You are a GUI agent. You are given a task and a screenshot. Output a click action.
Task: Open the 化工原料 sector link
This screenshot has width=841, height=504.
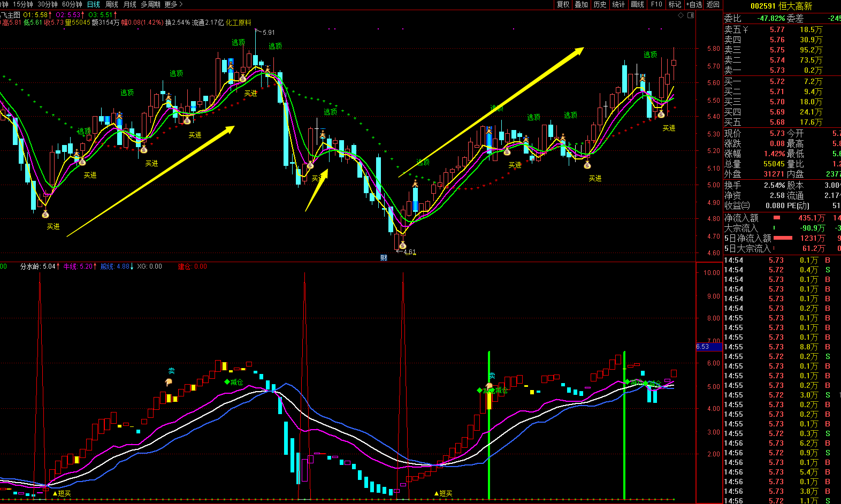point(238,22)
